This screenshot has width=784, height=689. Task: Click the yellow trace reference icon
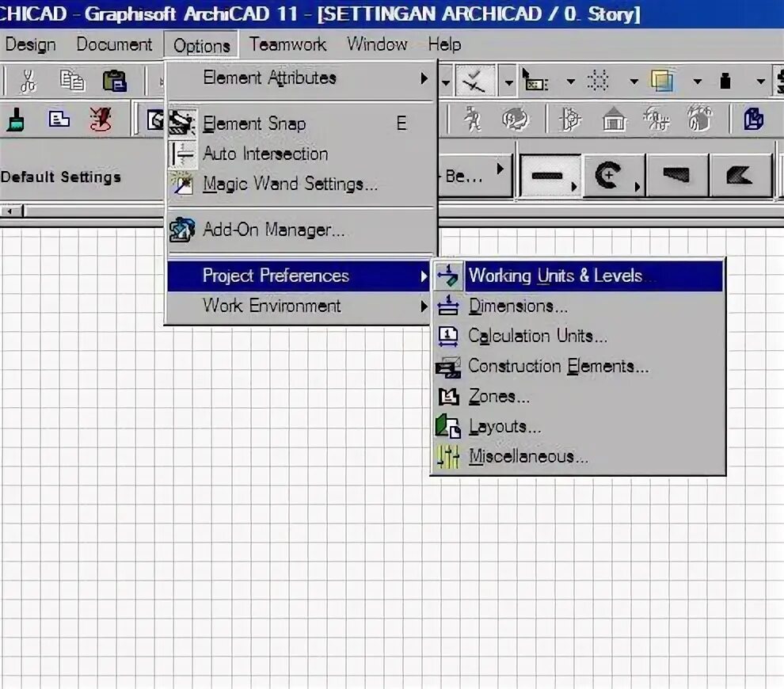point(661,81)
